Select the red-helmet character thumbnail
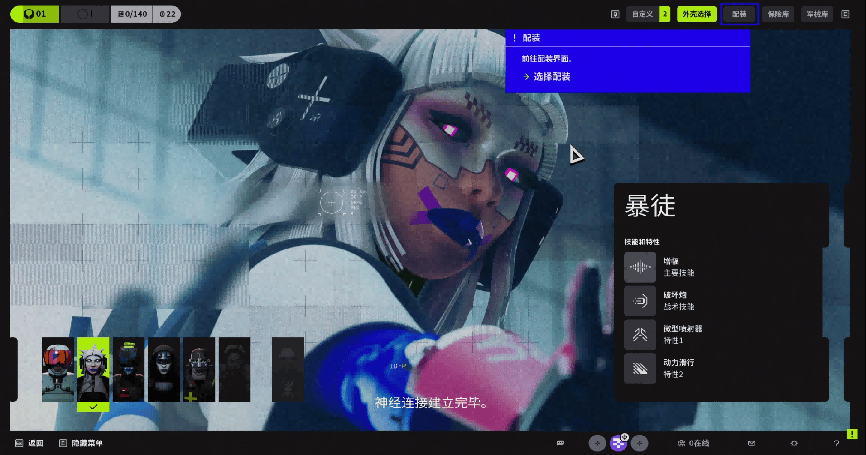866x455 pixels. [x=57, y=369]
